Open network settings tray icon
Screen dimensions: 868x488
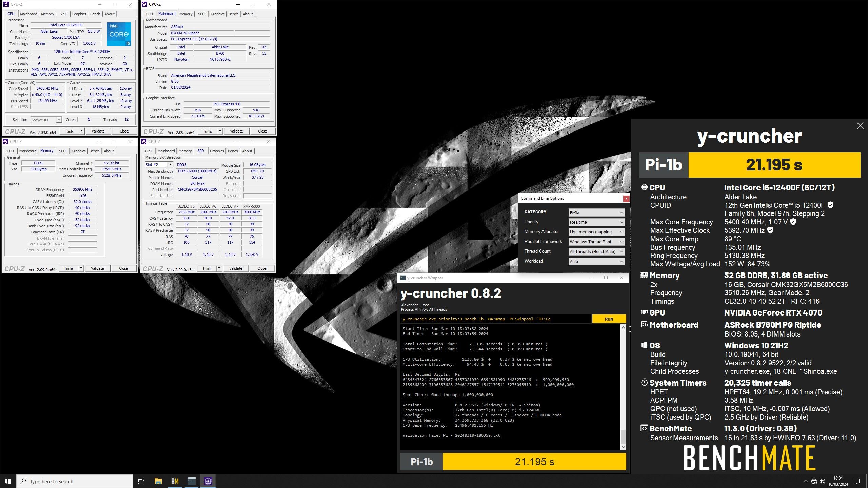click(814, 481)
